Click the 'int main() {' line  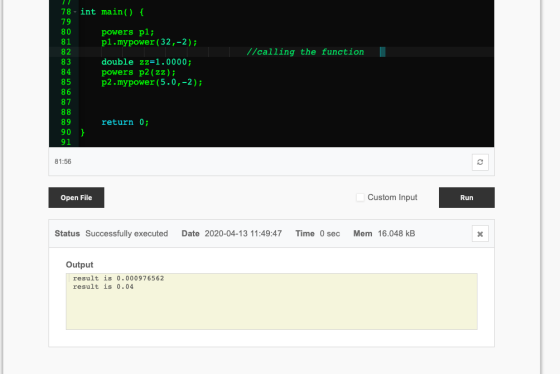pyautogui.click(x=112, y=12)
